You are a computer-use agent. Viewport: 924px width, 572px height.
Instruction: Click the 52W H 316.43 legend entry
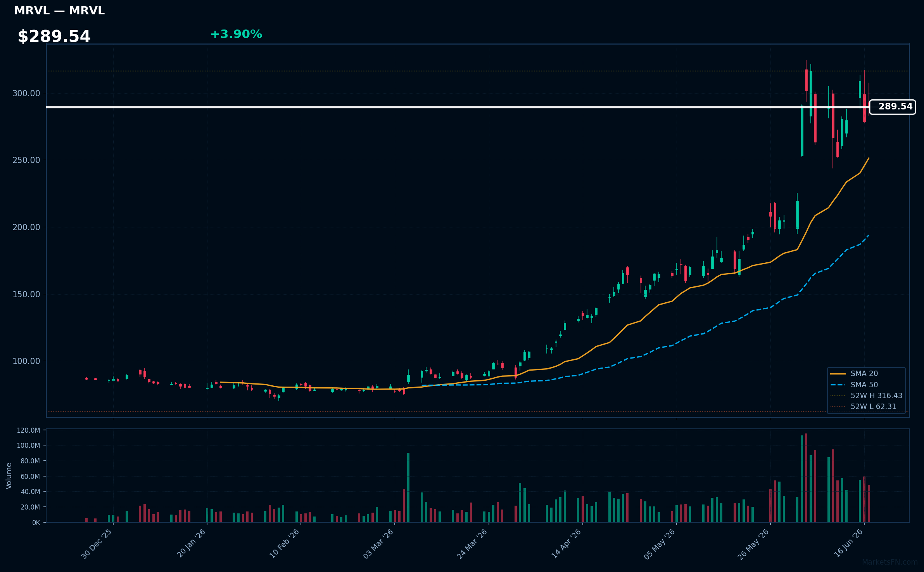point(866,395)
